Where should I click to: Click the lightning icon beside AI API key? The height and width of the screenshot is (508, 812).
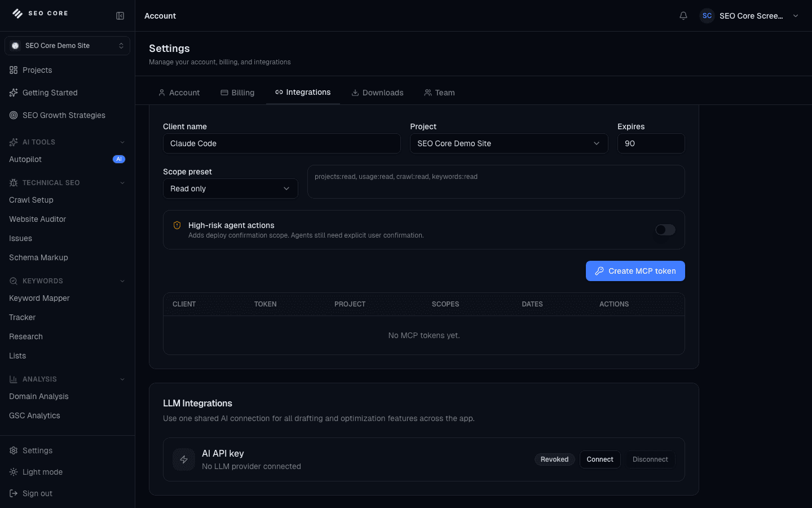184,459
